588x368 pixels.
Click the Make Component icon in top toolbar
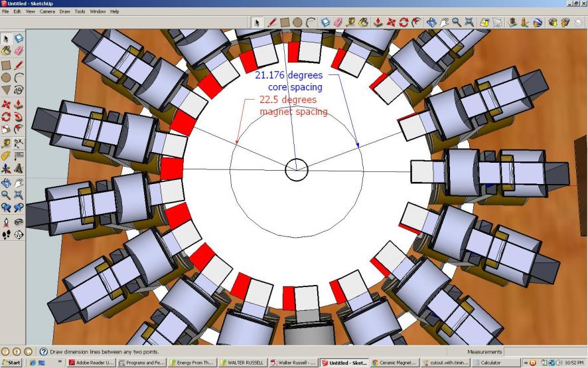(x=325, y=23)
